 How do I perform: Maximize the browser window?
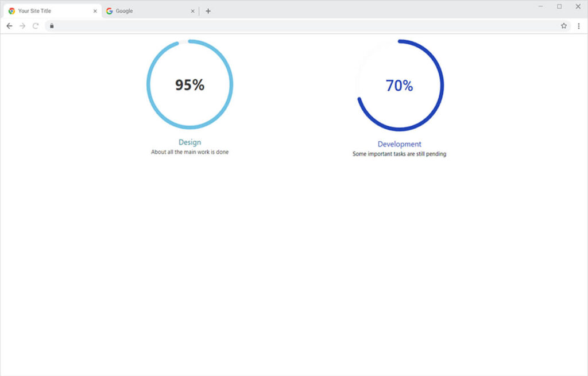pyautogui.click(x=559, y=6)
